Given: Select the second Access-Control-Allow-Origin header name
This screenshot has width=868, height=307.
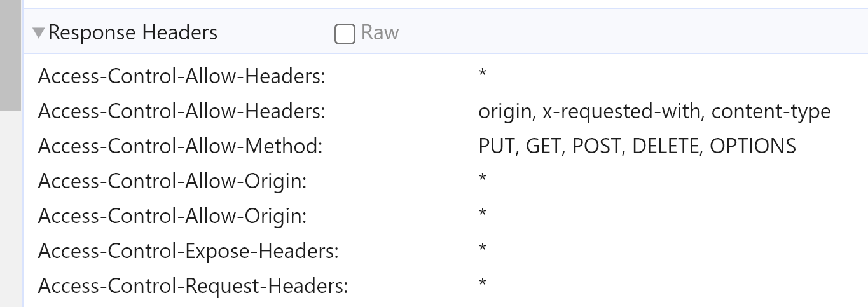Looking at the screenshot, I should (172, 216).
